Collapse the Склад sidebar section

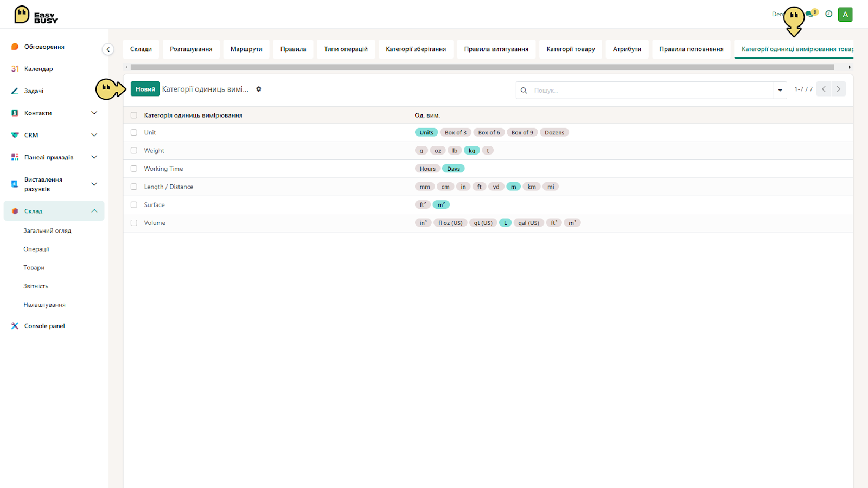click(94, 211)
